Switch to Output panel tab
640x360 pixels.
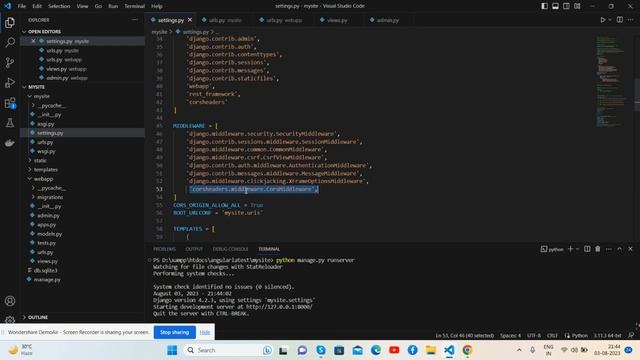pos(194,249)
